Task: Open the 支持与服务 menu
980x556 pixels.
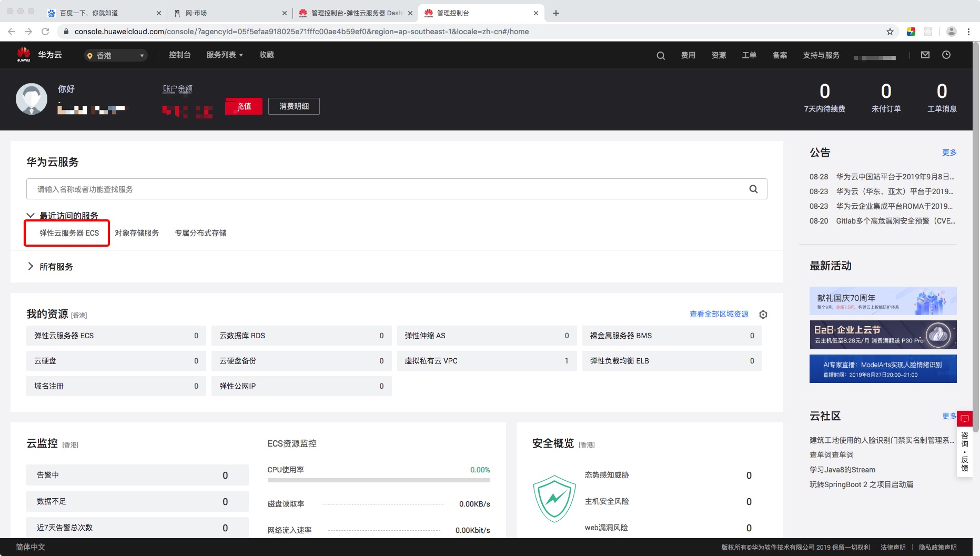Action: tap(821, 55)
